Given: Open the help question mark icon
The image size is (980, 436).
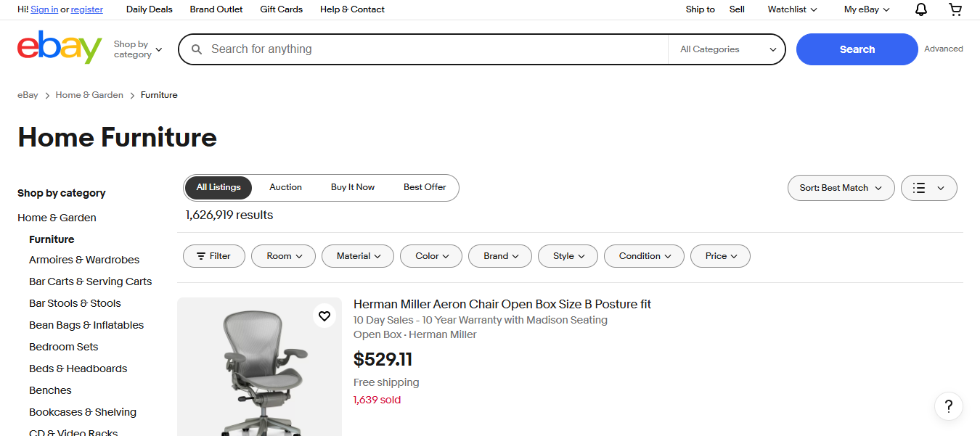Looking at the screenshot, I should click(x=948, y=406).
